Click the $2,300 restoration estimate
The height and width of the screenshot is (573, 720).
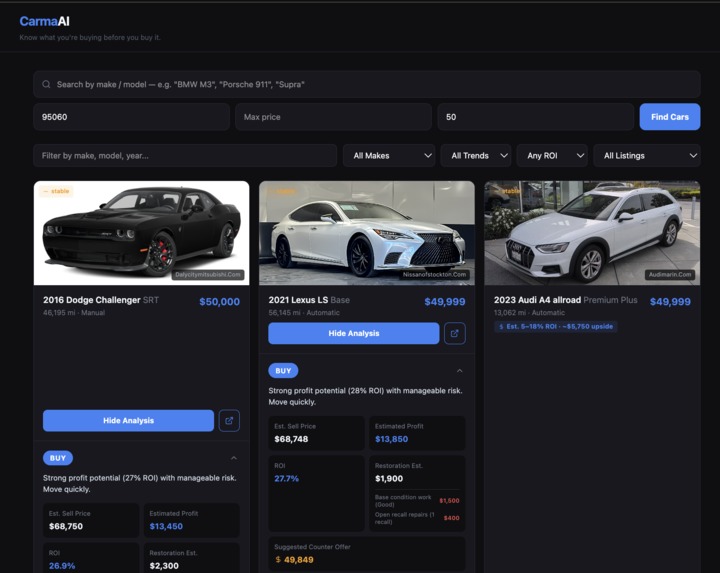tap(164, 566)
